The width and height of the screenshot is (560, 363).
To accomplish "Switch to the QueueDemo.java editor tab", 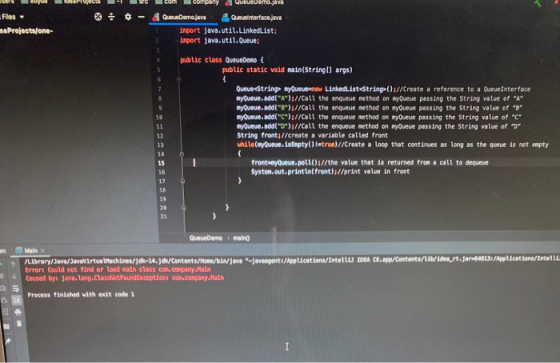I will pos(184,17).
